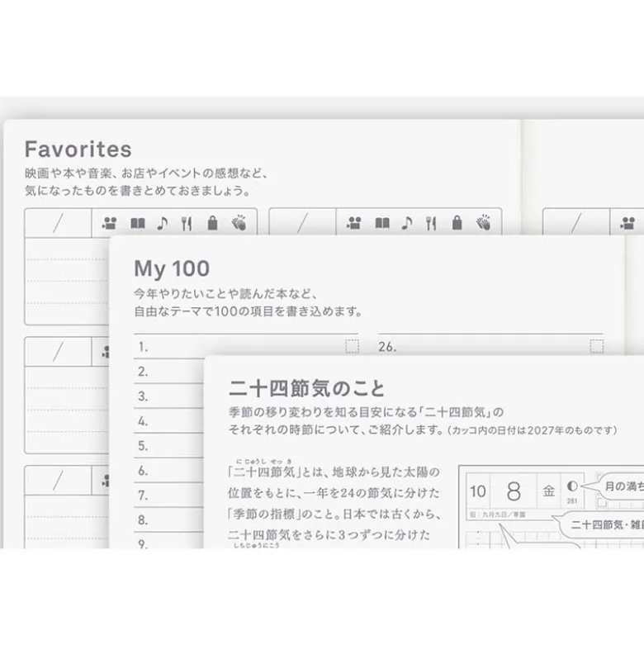This screenshot has height=645, width=644.
Task: Click the list number 3. in My 100
Action: click(143, 396)
